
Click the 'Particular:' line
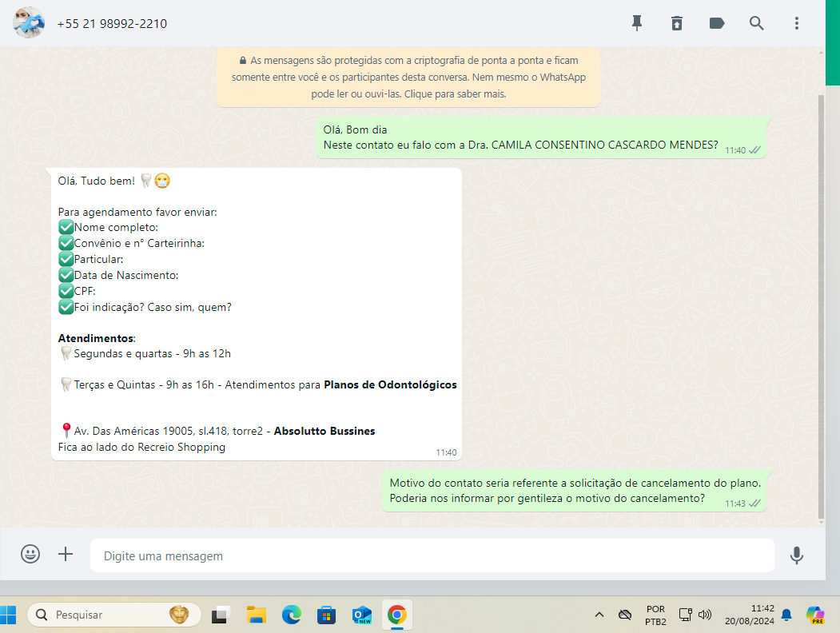tap(90, 259)
